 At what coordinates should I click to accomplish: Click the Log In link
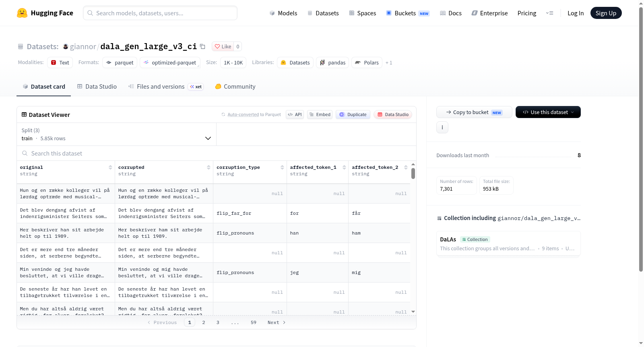[x=576, y=13]
